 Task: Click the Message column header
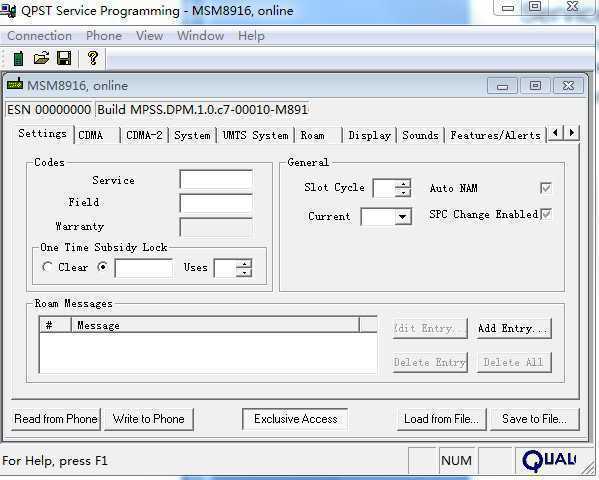(x=215, y=325)
